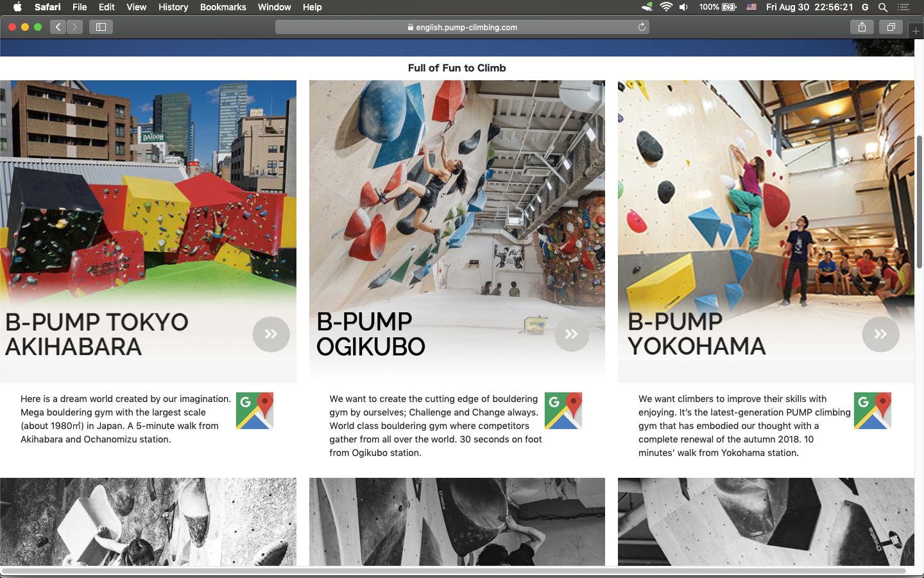Click the vertical page scrollbar
This screenshot has width=924, height=578.
tap(920, 202)
